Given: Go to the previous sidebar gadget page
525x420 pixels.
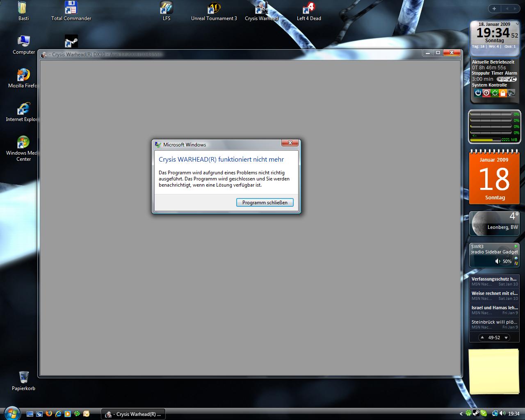Looking at the screenshot, I should point(507,9).
